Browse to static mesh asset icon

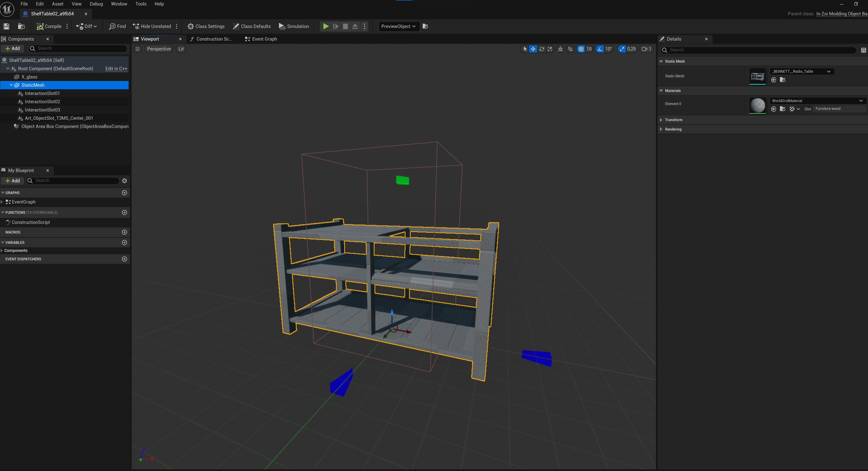click(x=783, y=80)
